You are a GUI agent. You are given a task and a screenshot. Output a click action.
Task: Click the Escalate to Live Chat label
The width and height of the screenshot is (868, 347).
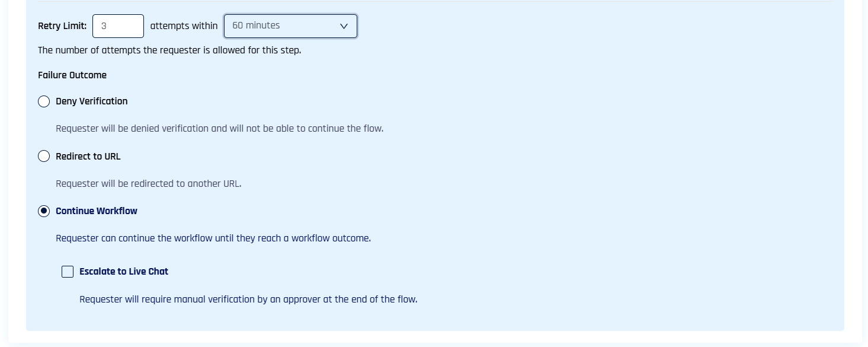point(123,272)
